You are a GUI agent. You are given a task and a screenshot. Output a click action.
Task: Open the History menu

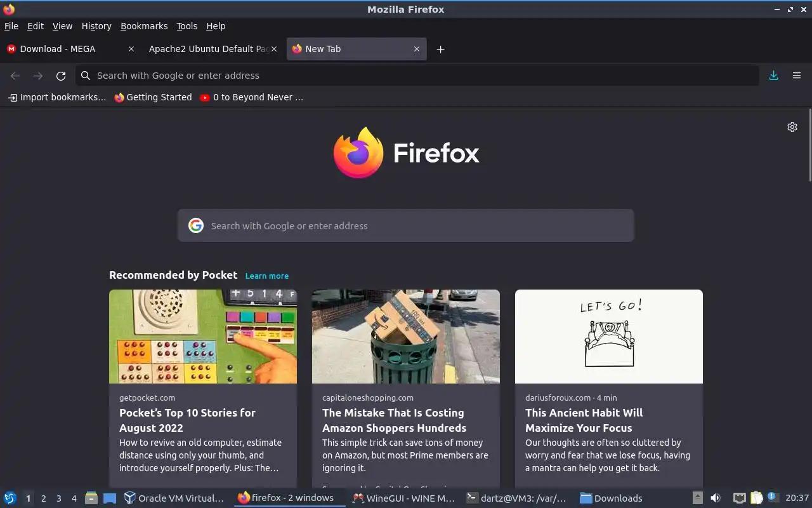tap(96, 26)
